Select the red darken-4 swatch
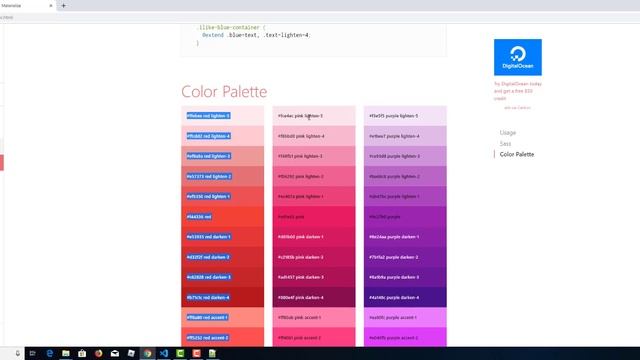 222,297
